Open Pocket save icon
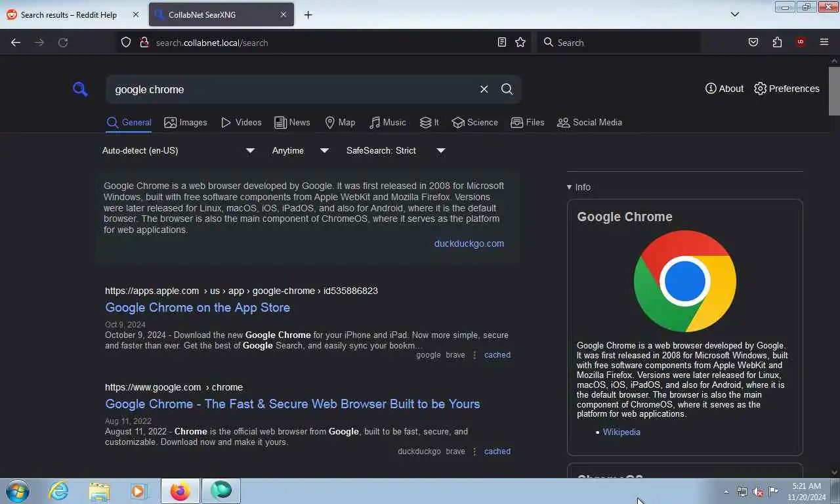The width and height of the screenshot is (840, 504). pos(753,43)
